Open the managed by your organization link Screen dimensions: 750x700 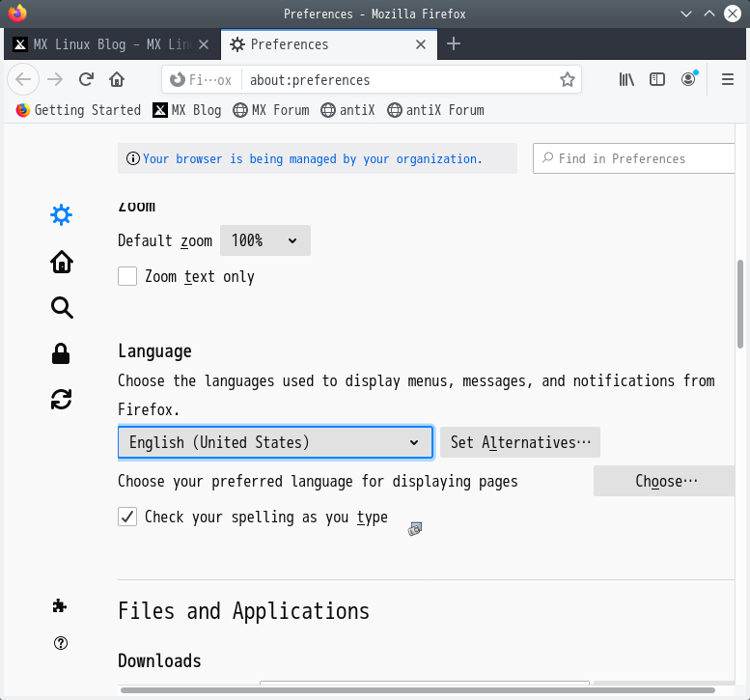click(x=313, y=159)
